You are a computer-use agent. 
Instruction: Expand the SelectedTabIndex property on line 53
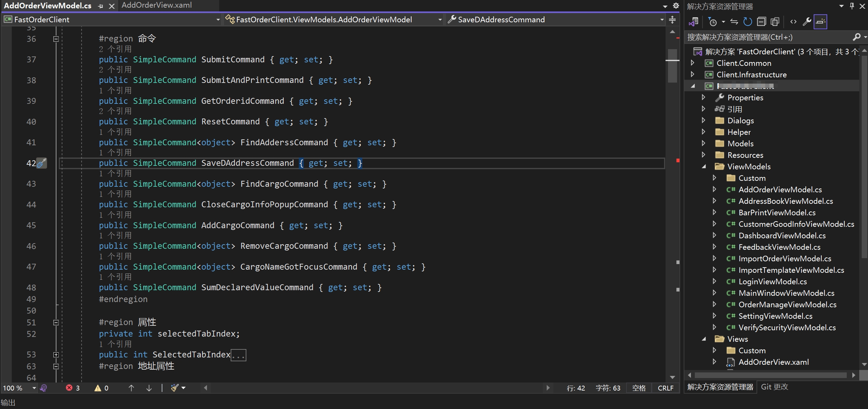[x=56, y=355]
